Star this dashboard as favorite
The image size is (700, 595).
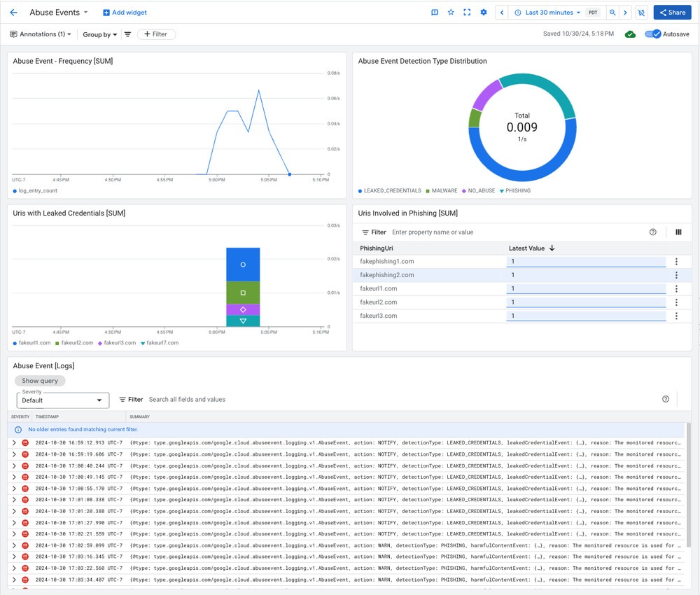[x=451, y=13]
